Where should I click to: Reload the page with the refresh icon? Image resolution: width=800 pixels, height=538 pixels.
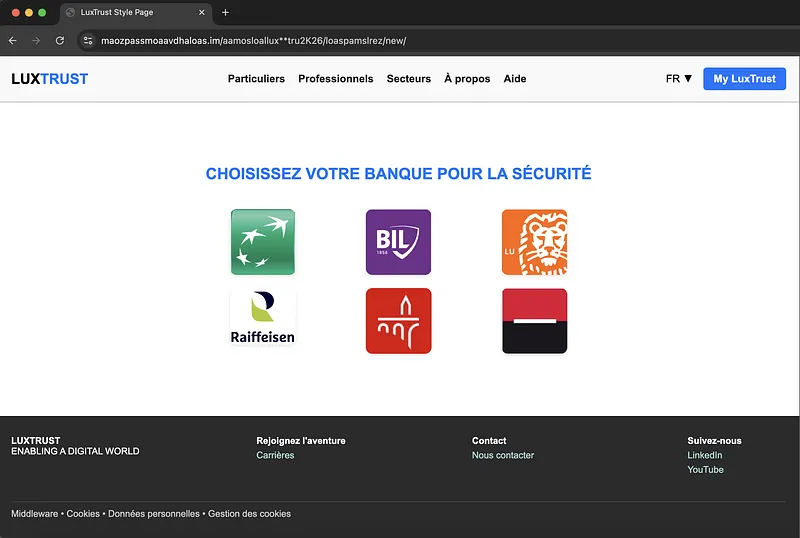point(60,41)
